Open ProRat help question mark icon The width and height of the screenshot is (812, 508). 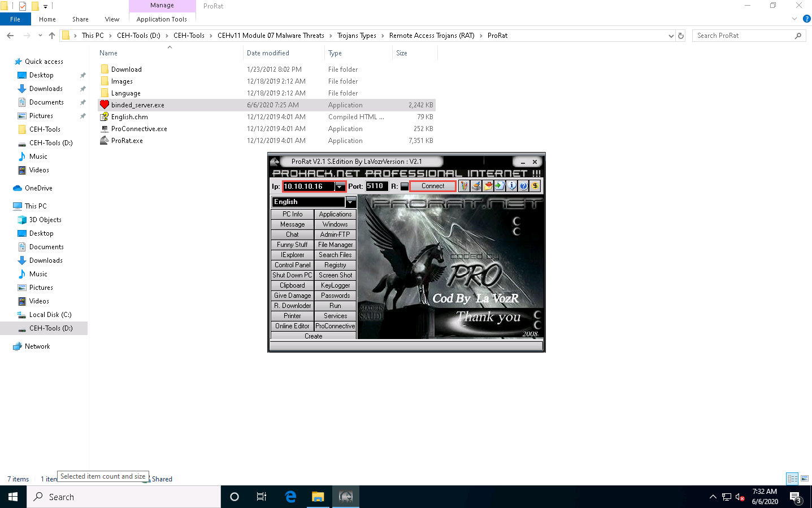(x=523, y=186)
